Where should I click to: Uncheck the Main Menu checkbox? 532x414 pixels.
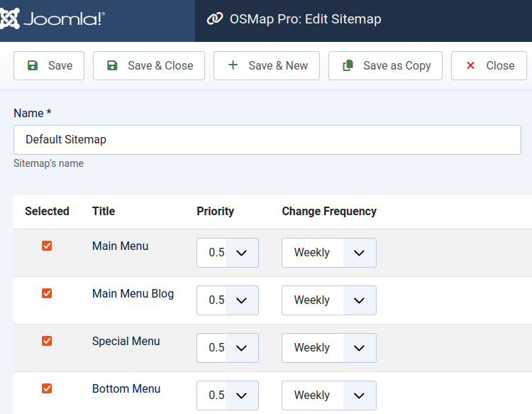coord(47,246)
